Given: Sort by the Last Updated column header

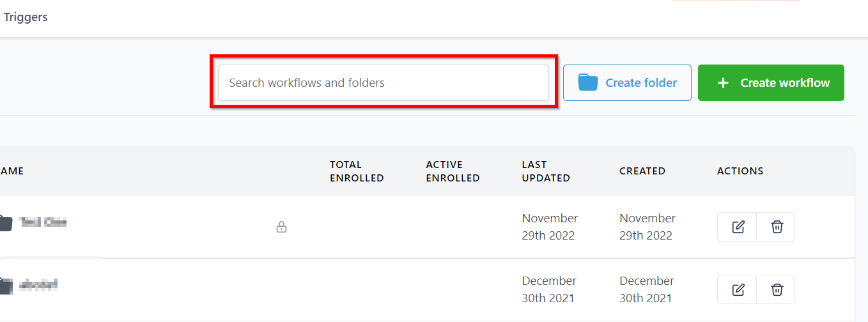Looking at the screenshot, I should coord(546,171).
